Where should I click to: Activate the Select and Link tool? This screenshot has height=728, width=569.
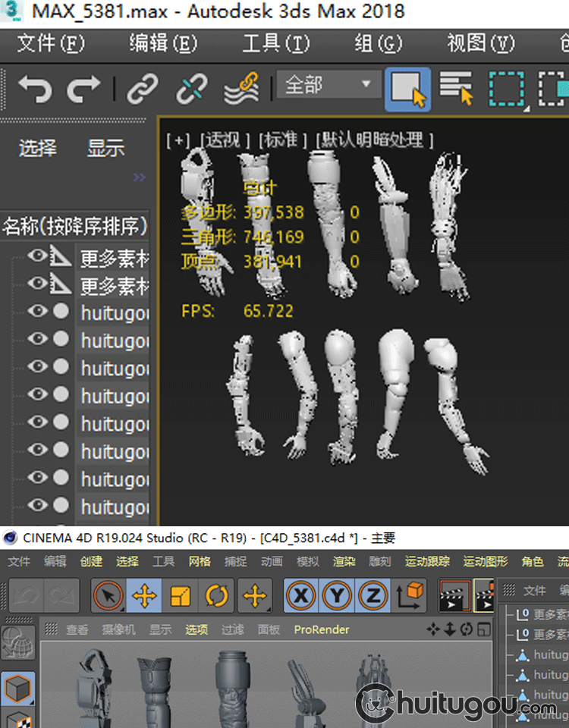pyautogui.click(x=143, y=88)
